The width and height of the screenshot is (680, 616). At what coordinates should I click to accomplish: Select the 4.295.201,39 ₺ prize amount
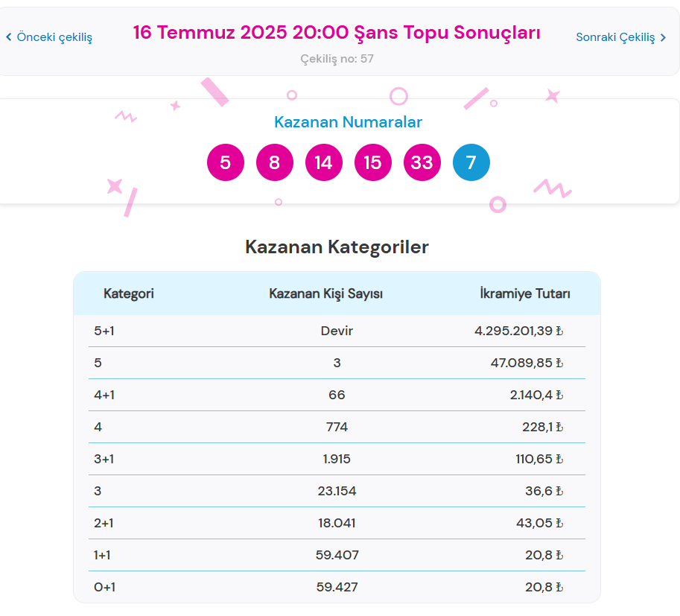[x=518, y=331]
